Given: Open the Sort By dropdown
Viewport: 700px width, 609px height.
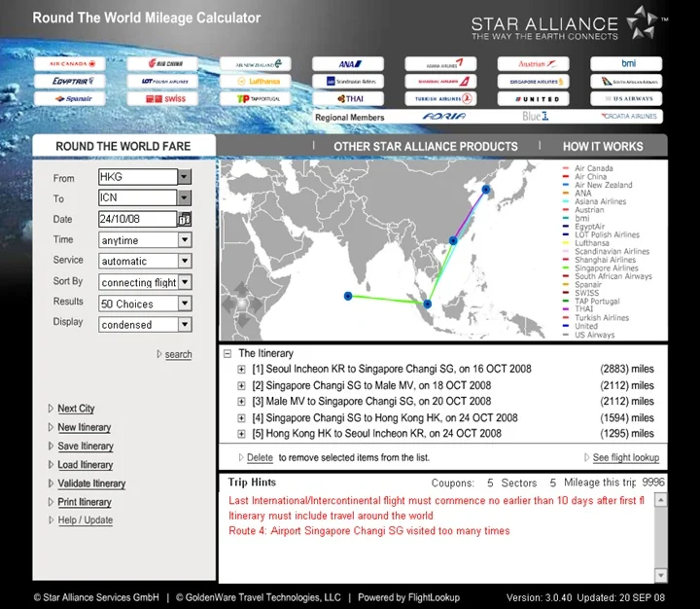Looking at the screenshot, I should [185, 282].
